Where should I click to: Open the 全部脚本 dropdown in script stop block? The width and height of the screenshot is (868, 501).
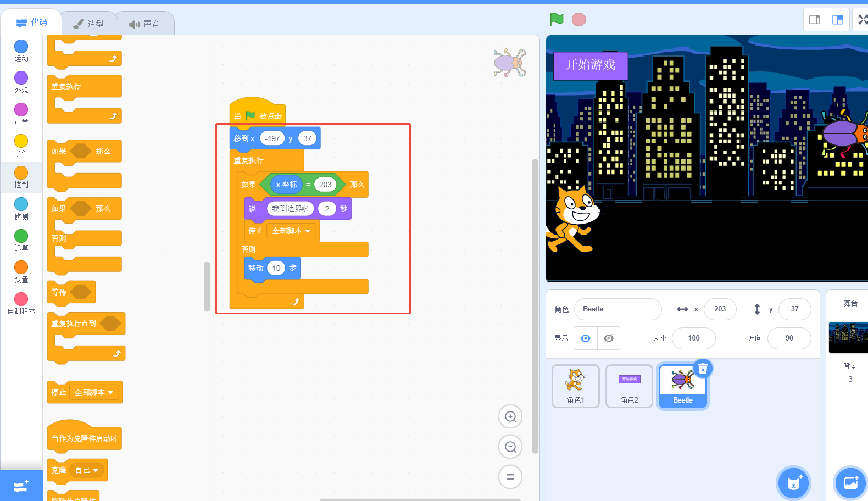pyautogui.click(x=291, y=231)
